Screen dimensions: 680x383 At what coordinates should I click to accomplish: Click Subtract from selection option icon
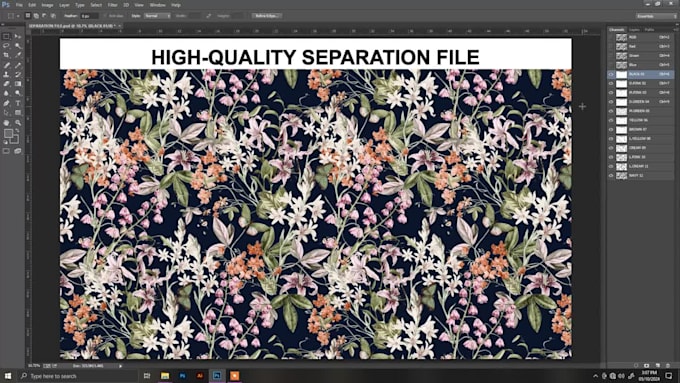(x=44, y=16)
